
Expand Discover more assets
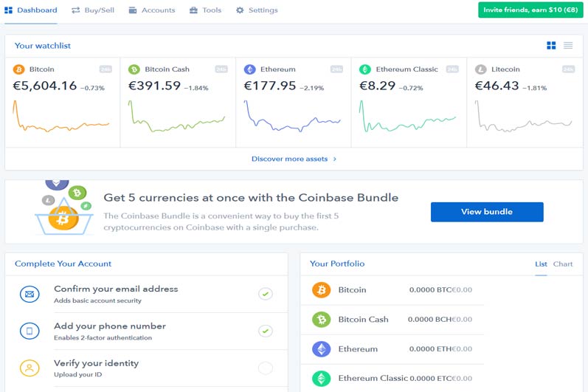click(x=294, y=159)
